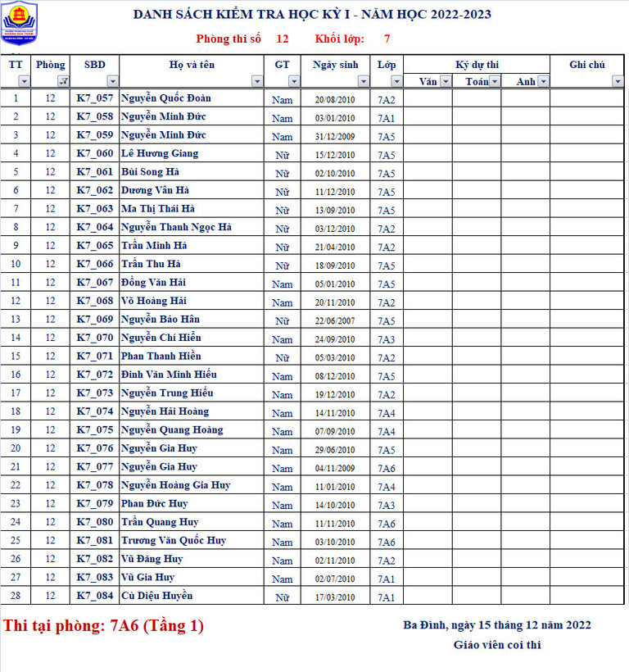Select birth date 22/06/2007
Screen dimensions: 629x672
click(335, 320)
